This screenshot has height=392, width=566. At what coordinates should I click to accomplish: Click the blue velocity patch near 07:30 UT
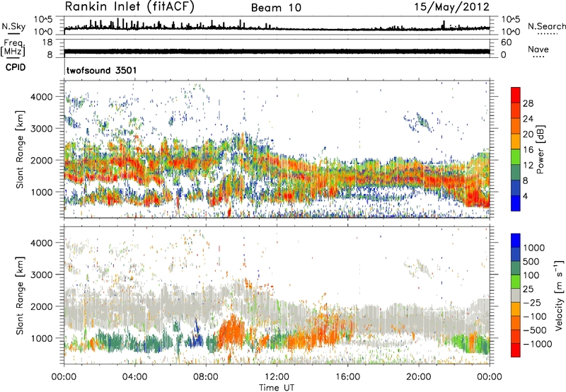(196, 338)
